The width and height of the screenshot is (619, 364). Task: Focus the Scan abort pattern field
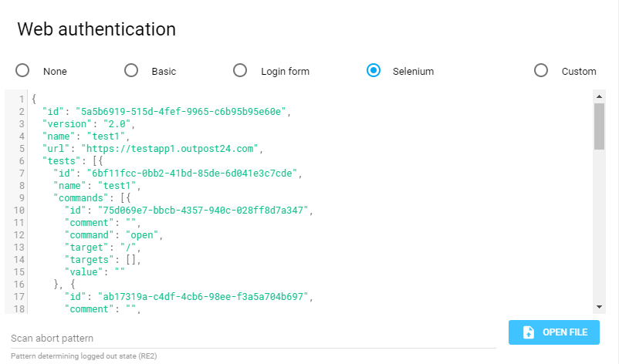click(x=252, y=338)
